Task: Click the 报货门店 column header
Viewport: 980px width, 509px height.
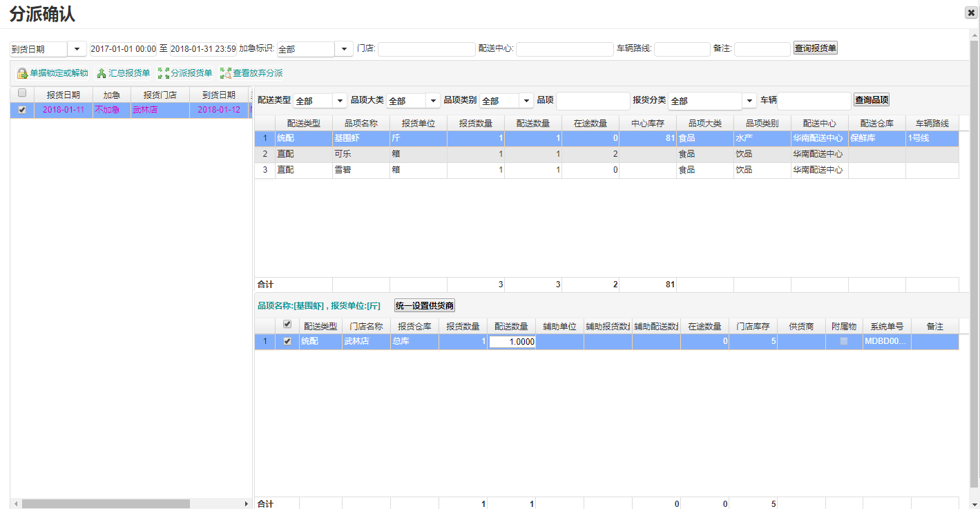Action: coord(160,95)
